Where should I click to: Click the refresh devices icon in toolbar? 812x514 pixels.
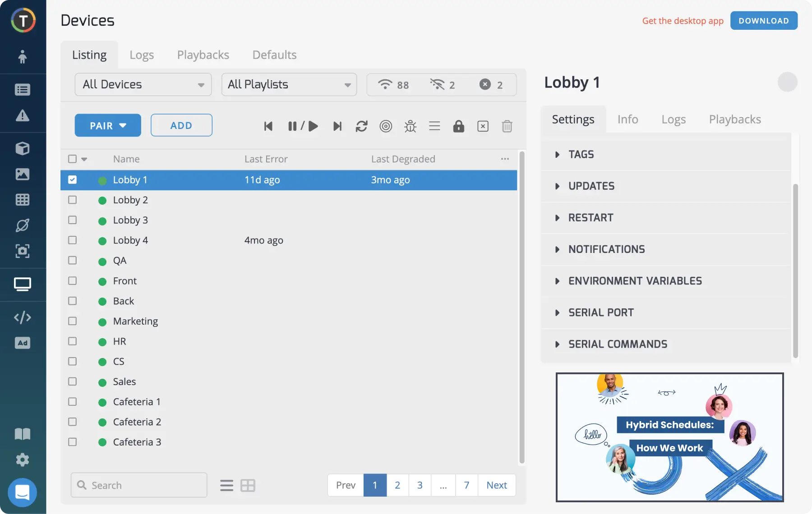pyautogui.click(x=361, y=126)
